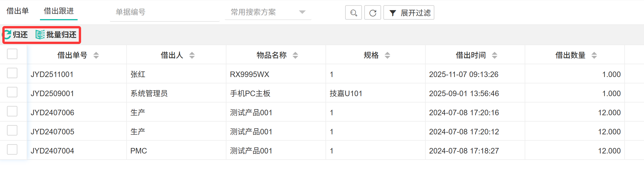Click the magnifier search icon button
The image size is (644, 194).
[x=353, y=13]
